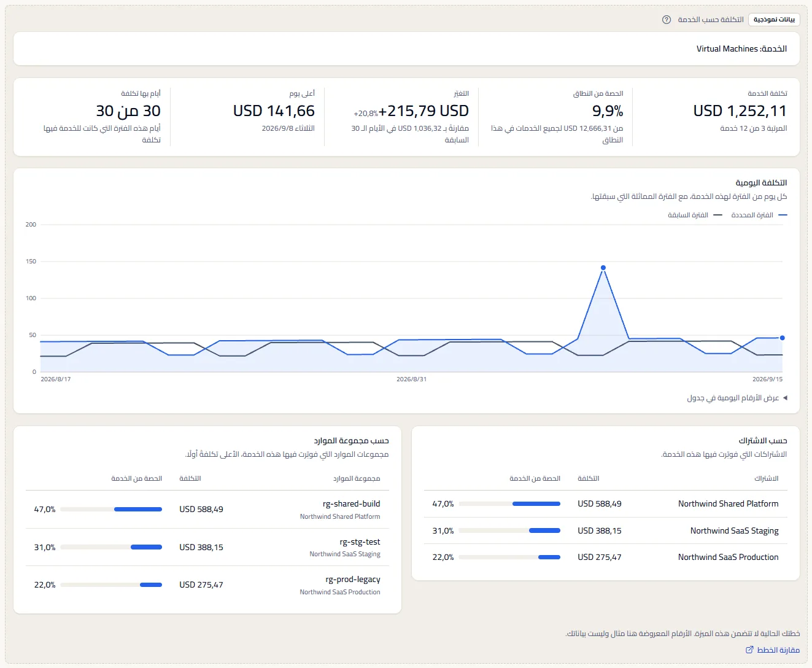This screenshot has width=812, height=668.
Task: Open the rg-prod-legacy resource group
Action: (x=353, y=579)
